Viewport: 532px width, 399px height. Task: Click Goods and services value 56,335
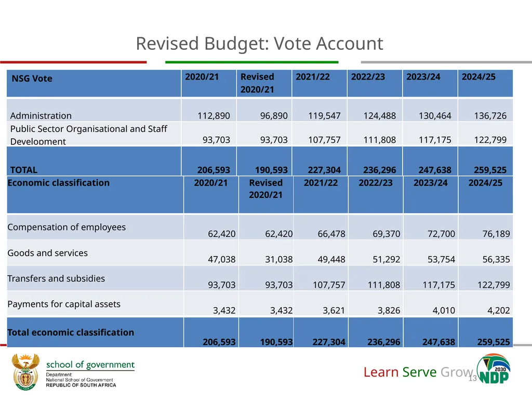pyautogui.click(x=496, y=259)
